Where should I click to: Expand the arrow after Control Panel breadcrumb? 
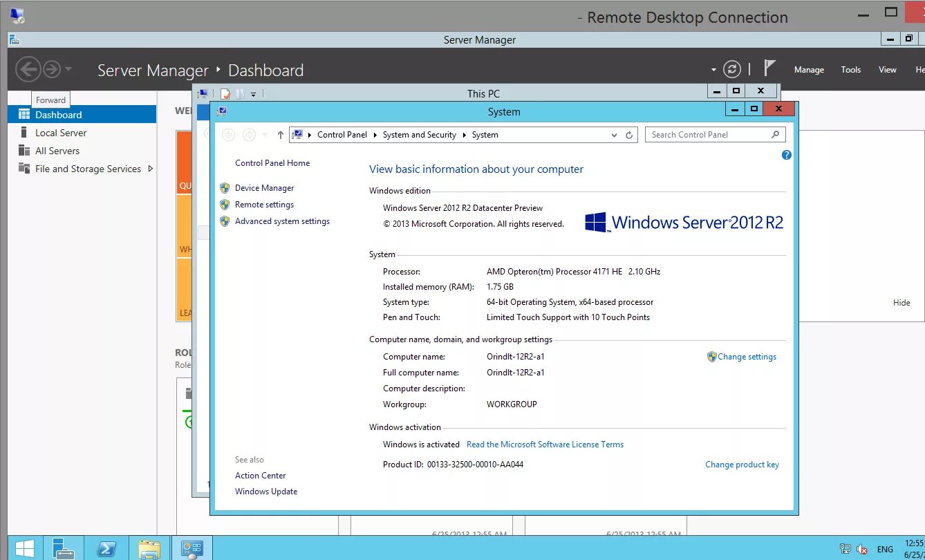click(x=375, y=135)
